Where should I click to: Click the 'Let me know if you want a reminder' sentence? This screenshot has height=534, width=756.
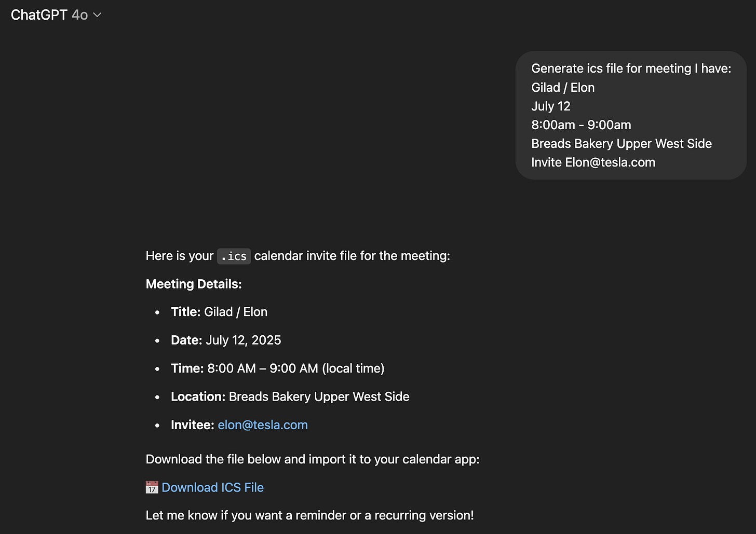[310, 515]
